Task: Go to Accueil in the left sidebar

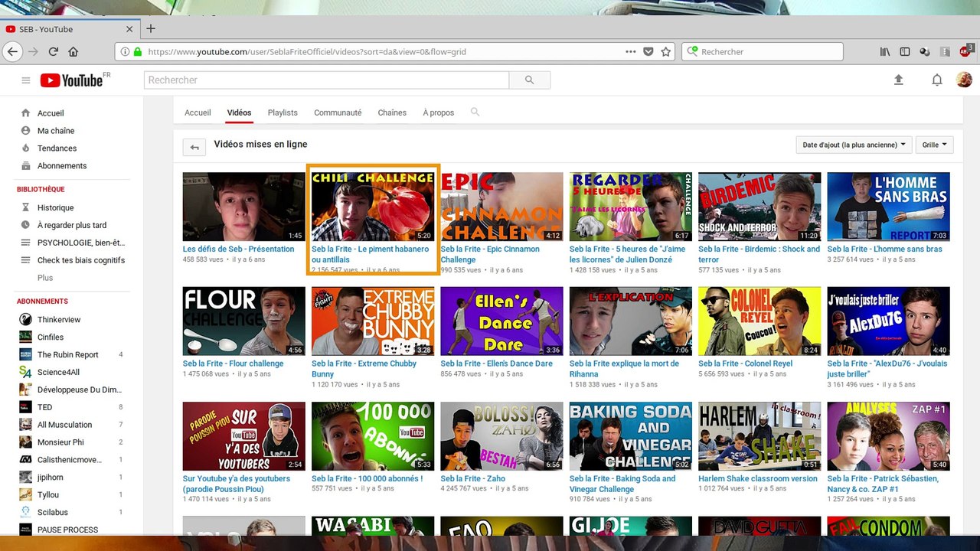Action: coord(51,113)
